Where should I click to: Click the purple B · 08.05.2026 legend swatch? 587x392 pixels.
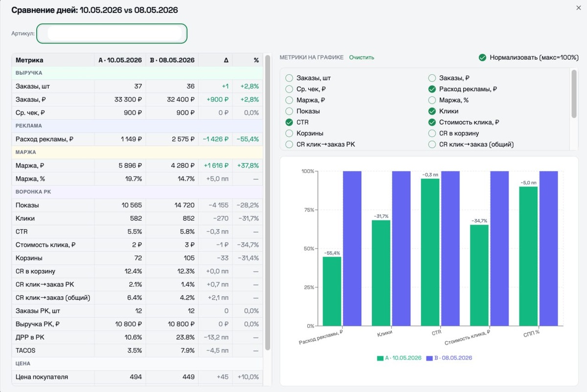point(430,358)
